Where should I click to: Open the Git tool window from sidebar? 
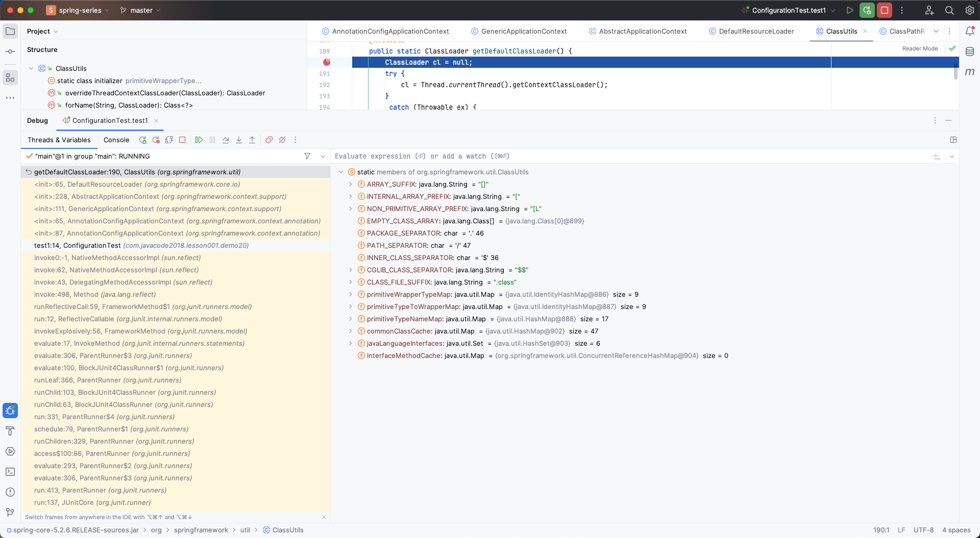point(10,512)
